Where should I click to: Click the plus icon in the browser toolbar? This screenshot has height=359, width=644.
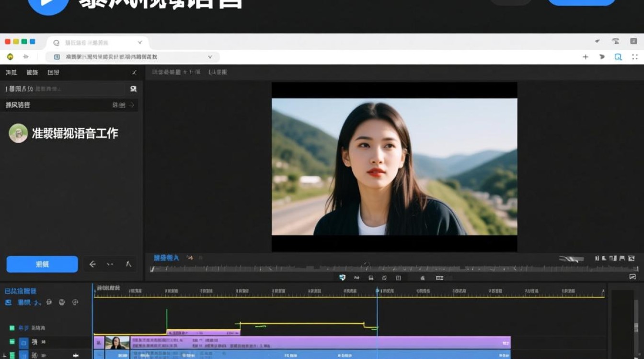[585, 56]
